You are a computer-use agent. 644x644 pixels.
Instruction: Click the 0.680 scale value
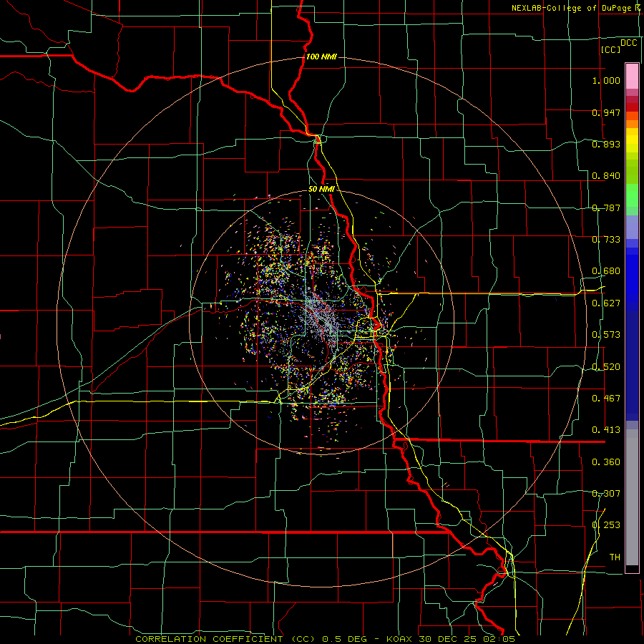606,271
